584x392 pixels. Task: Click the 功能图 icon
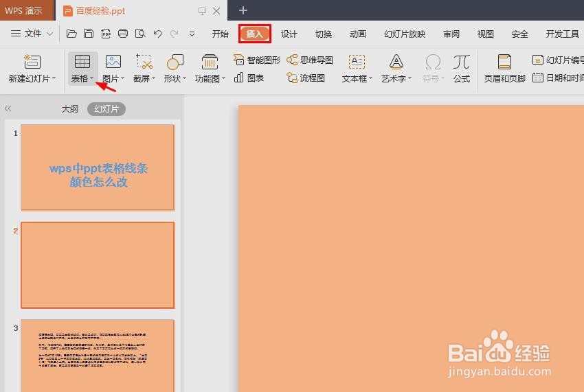(x=210, y=61)
